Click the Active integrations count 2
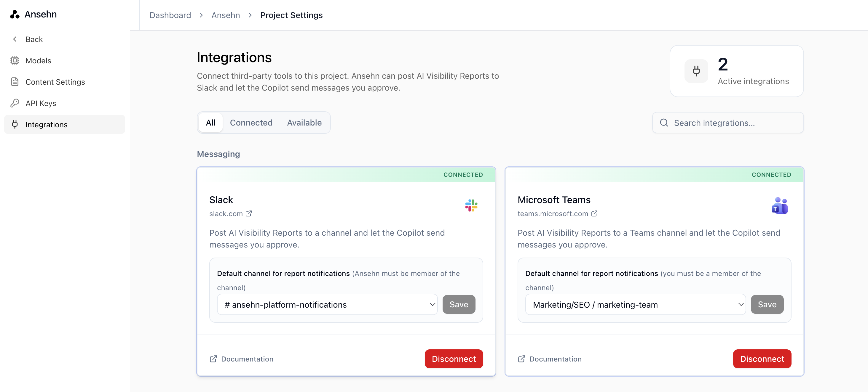868x392 pixels. point(723,64)
